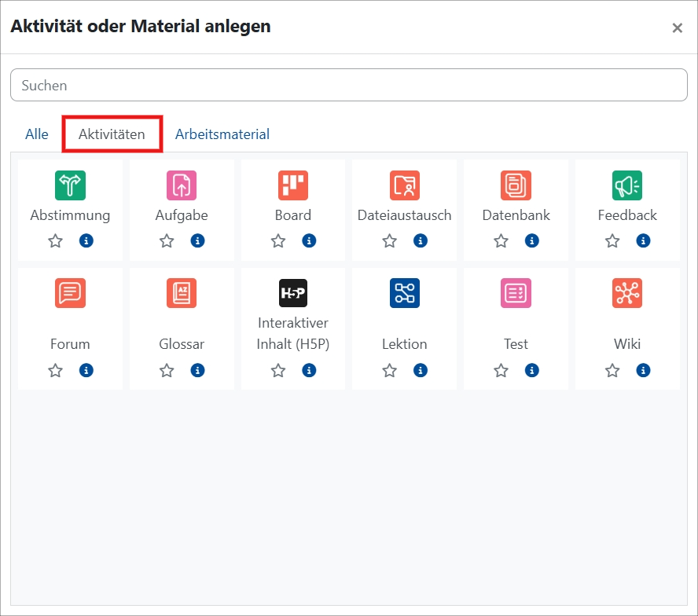698x616 pixels.
Task: Toggle the favorite star for Datenbank
Action: 501,240
